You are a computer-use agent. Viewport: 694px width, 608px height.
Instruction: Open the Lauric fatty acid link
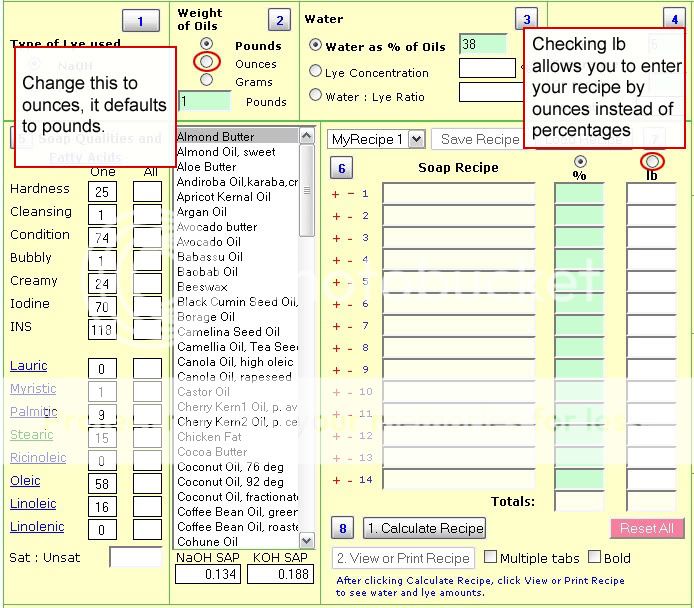28,366
